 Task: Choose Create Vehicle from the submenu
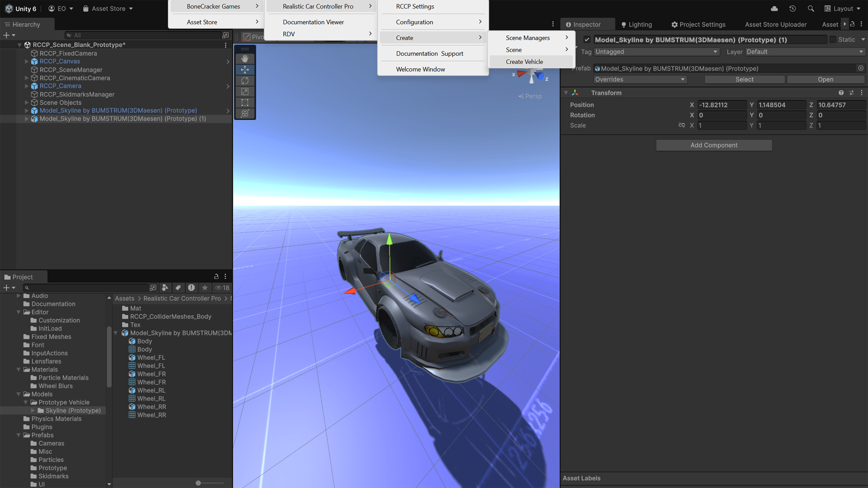524,62
